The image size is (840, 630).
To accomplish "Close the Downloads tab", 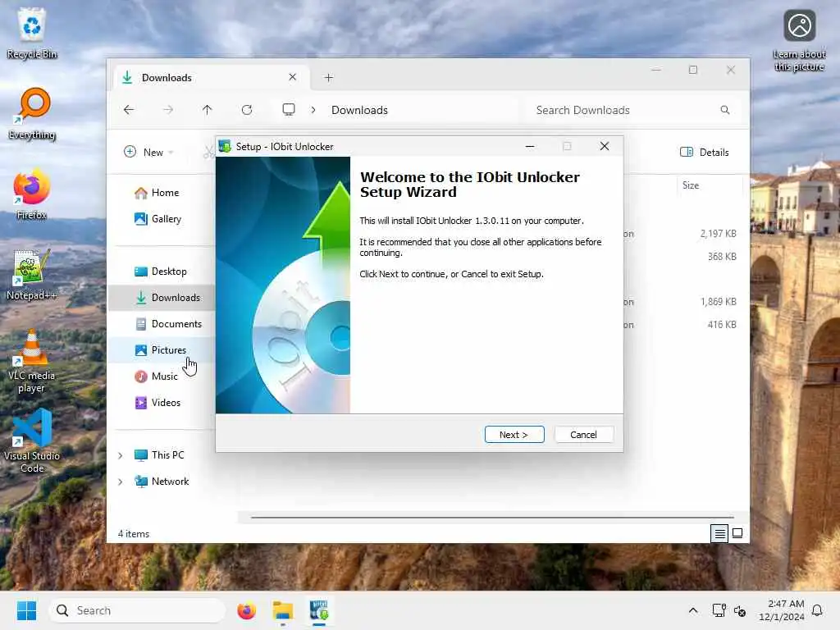I will click(x=293, y=77).
